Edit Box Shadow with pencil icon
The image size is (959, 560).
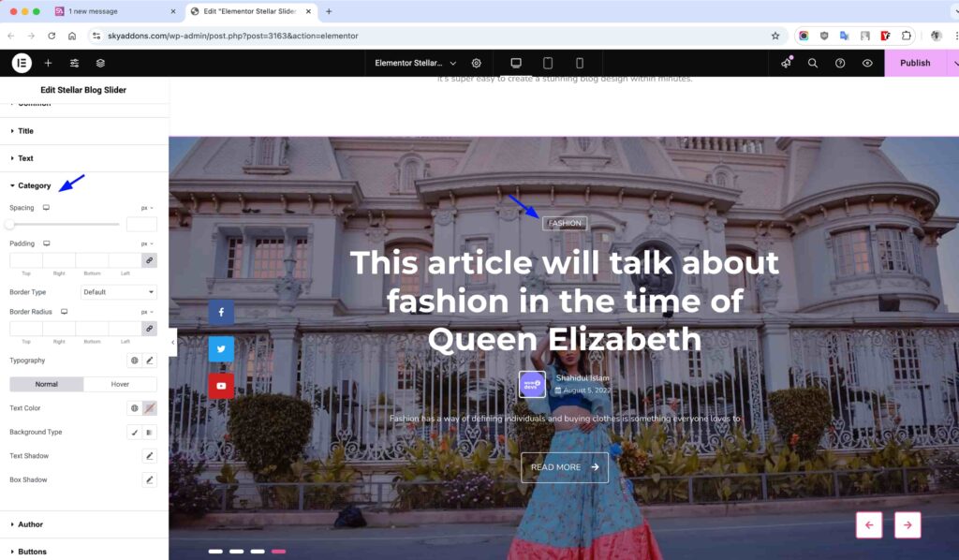(x=149, y=479)
